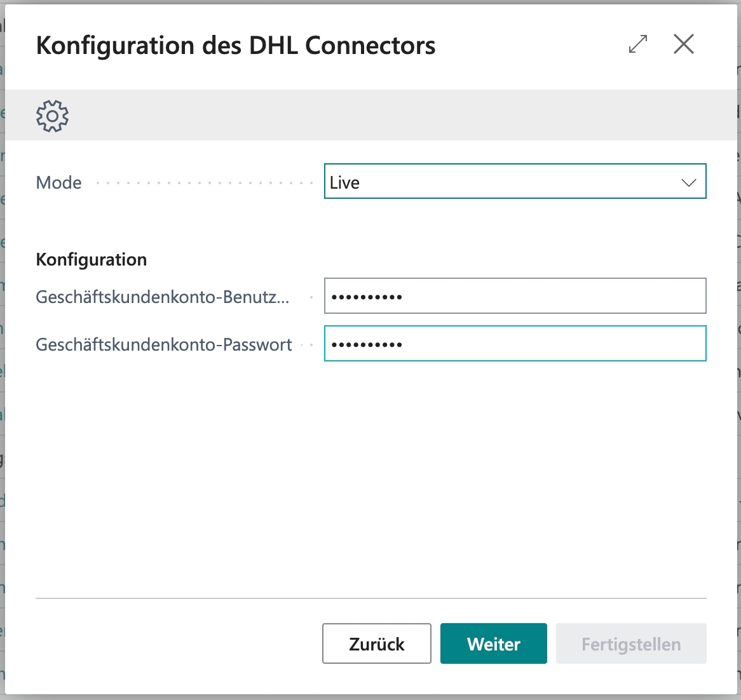
Task: Click the Konfiguration group heading
Action: [x=92, y=259]
